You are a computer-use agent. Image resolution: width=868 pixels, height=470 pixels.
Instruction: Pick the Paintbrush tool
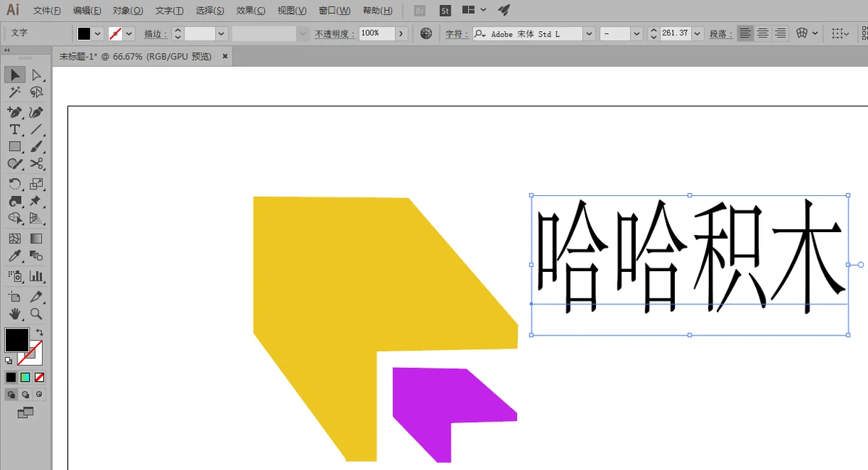[x=36, y=147]
